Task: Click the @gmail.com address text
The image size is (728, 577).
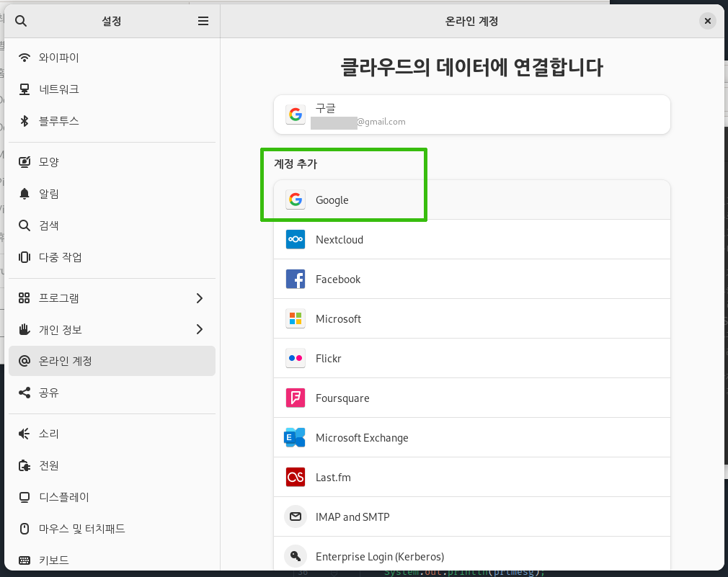Action: 381,122
